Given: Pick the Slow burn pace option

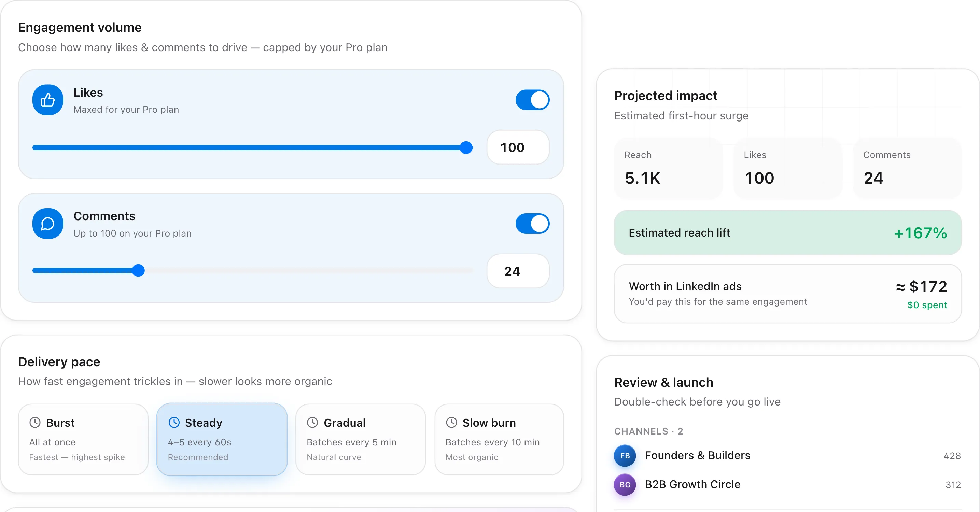Looking at the screenshot, I should [x=499, y=439].
